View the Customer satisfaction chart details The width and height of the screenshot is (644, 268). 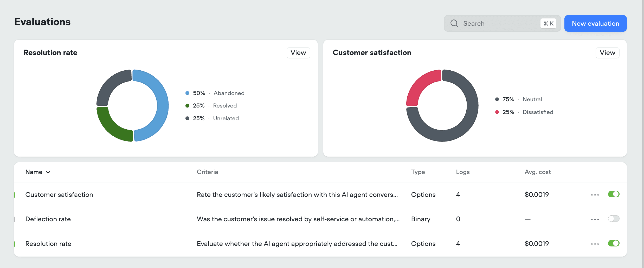point(607,53)
